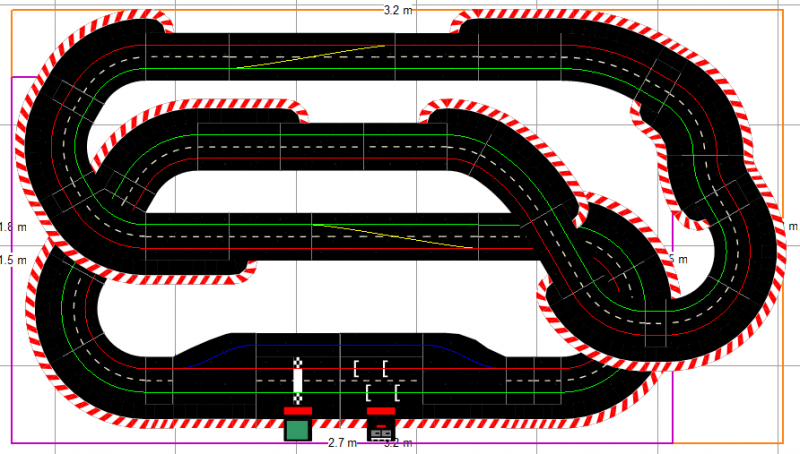Image resolution: width=800 pixels, height=454 pixels.
Task: Click the red bar above the green box
Action: pos(297,411)
